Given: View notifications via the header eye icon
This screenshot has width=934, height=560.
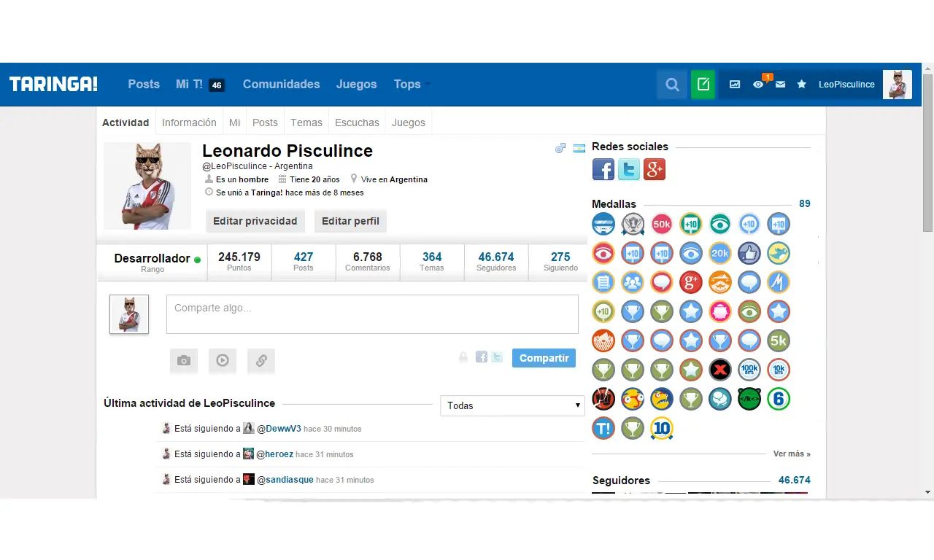Looking at the screenshot, I should (x=758, y=85).
